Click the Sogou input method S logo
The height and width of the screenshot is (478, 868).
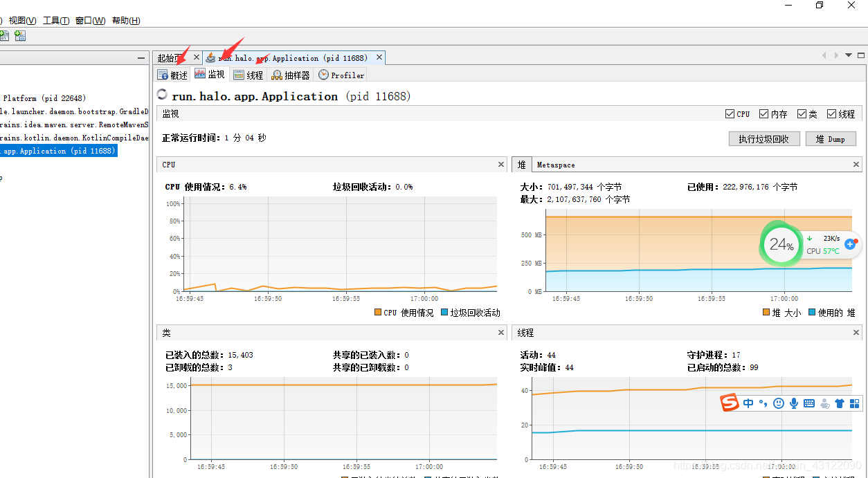pyautogui.click(x=729, y=403)
